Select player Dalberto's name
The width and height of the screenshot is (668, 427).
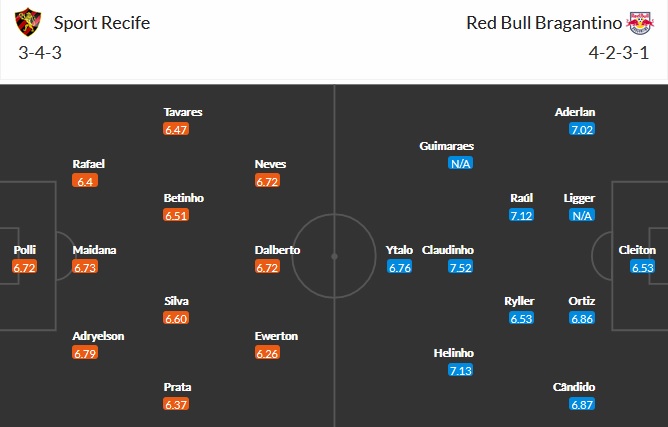(x=276, y=250)
